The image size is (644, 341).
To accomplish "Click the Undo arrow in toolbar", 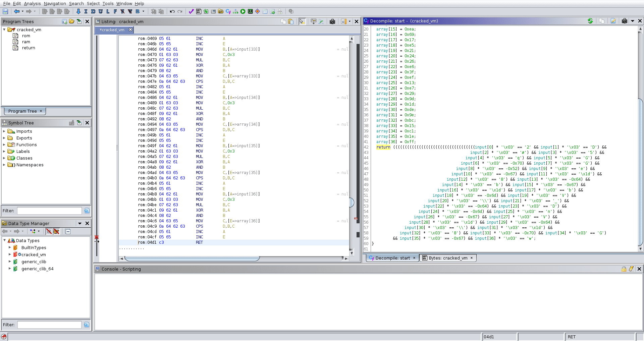I will (172, 11).
